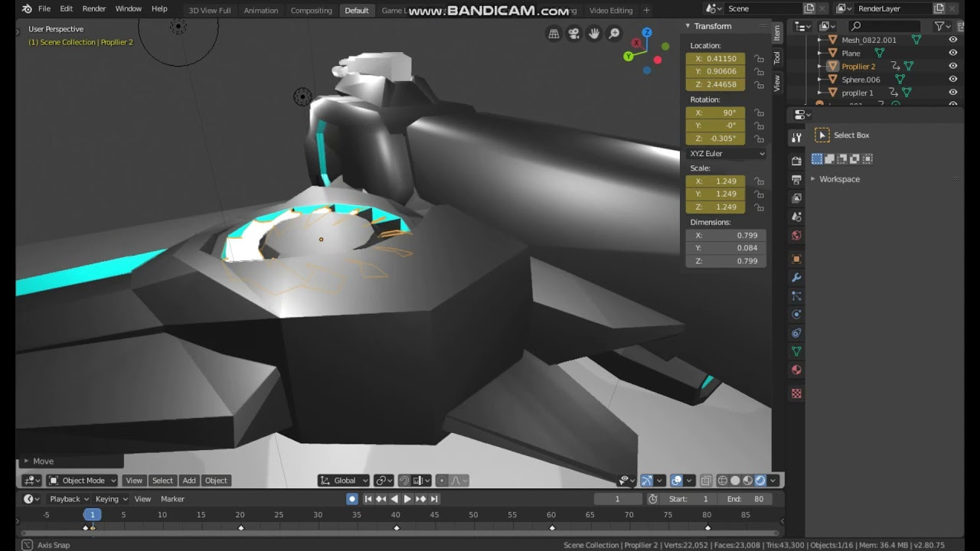Open the Render properties tab icon
Viewport: 980px width, 551px height.
796,161
